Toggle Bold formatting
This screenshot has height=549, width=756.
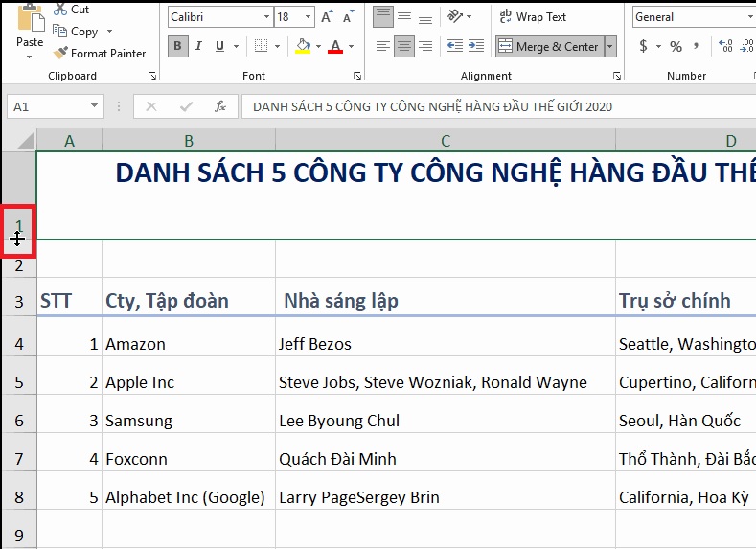point(178,46)
